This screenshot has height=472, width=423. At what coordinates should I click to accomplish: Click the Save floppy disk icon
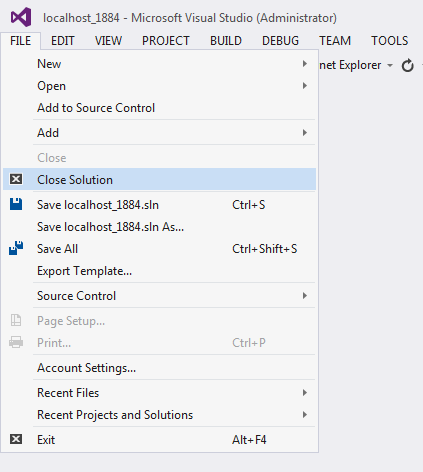point(16,204)
